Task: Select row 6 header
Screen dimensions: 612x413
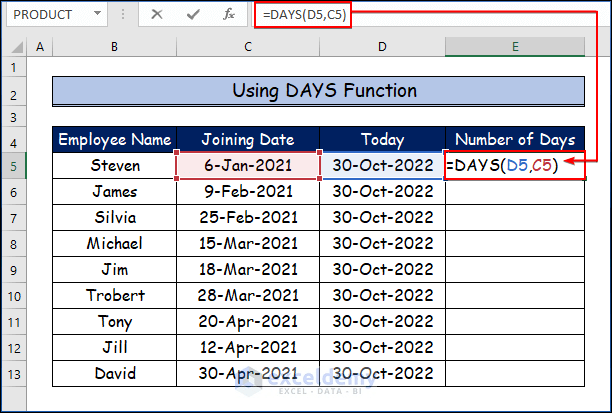Action: point(14,192)
